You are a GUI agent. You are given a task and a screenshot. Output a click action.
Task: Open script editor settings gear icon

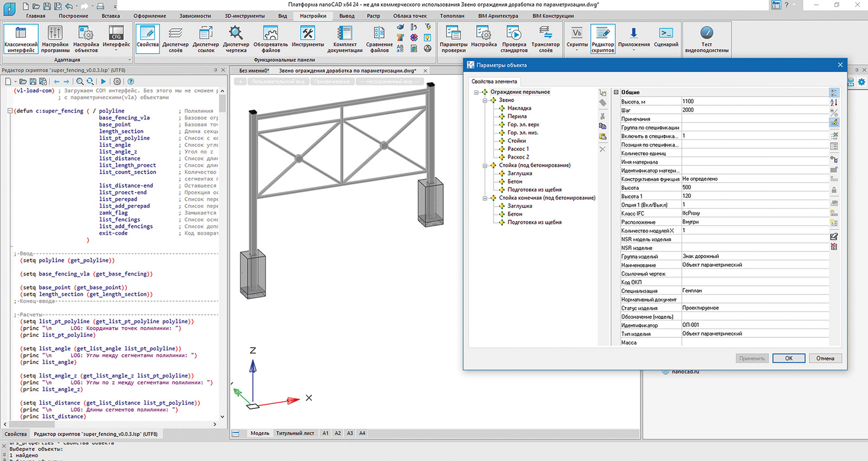pos(117,81)
